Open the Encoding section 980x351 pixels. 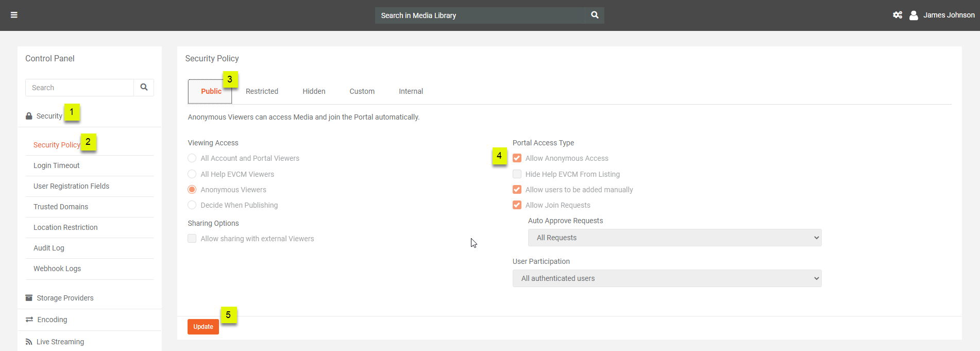52,320
